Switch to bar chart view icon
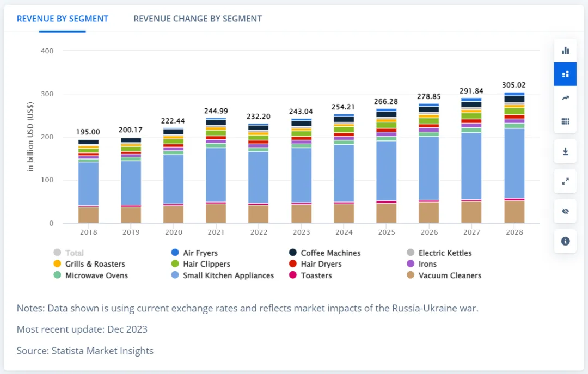Image resolution: width=588 pixels, height=374 pixels. pyautogui.click(x=565, y=51)
